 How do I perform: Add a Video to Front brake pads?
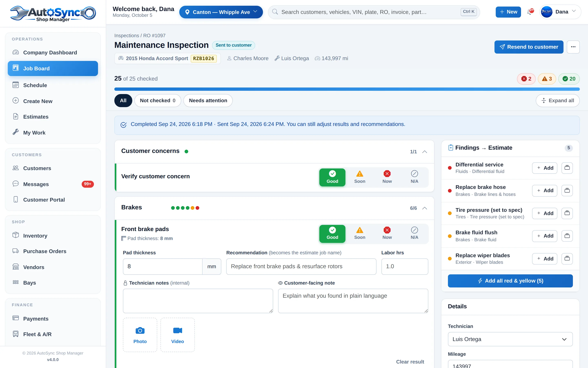point(177,335)
